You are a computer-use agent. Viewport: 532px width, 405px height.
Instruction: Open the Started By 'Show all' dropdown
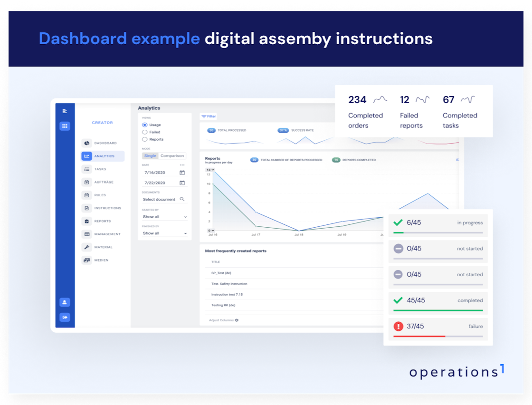pyautogui.click(x=164, y=216)
